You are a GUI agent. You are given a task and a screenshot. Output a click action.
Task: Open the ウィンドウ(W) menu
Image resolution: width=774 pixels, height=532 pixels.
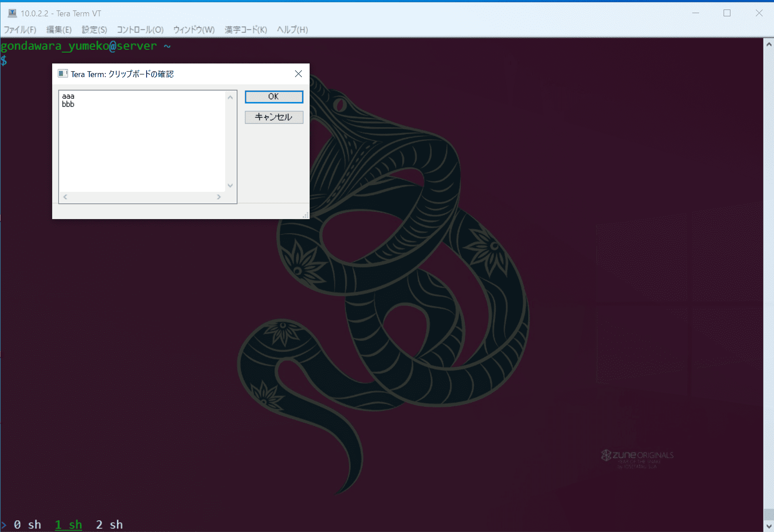pyautogui.click(x=194, y=29)
